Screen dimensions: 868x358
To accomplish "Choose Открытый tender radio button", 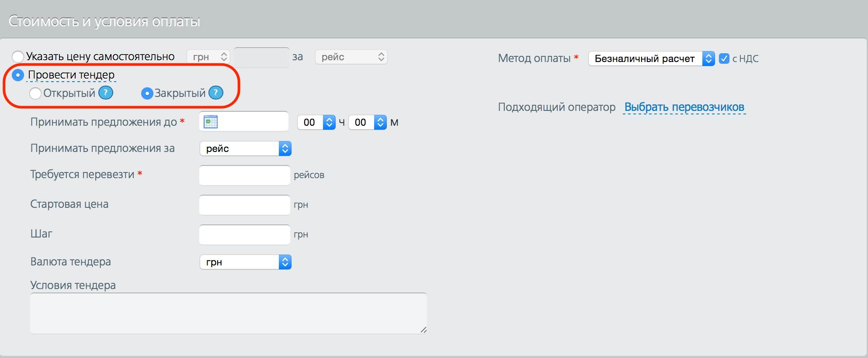I will coord(35,93).
